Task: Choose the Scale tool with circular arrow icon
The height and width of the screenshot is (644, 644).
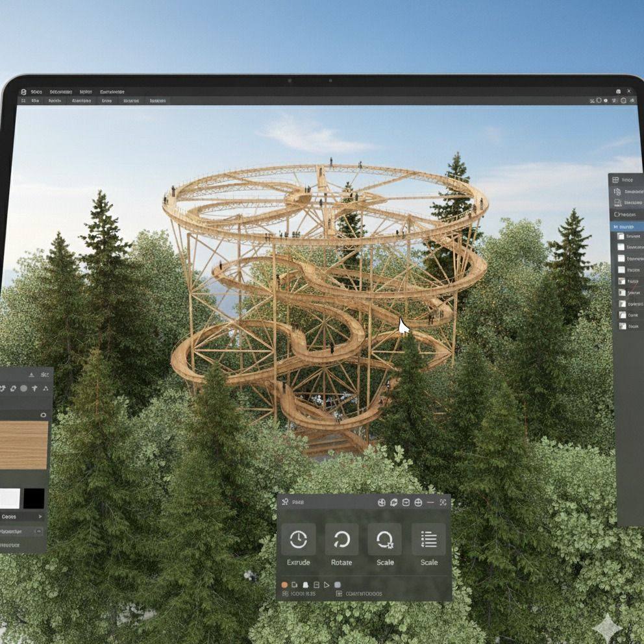Action: coord(385,539)
